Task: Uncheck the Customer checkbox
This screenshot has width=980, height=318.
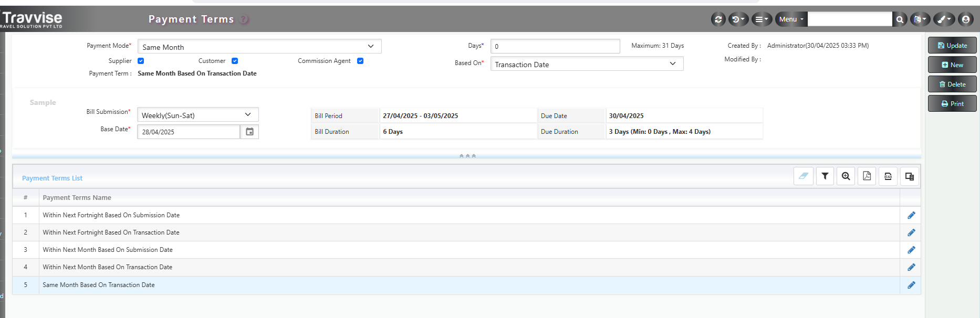Action: click(235, 61)
